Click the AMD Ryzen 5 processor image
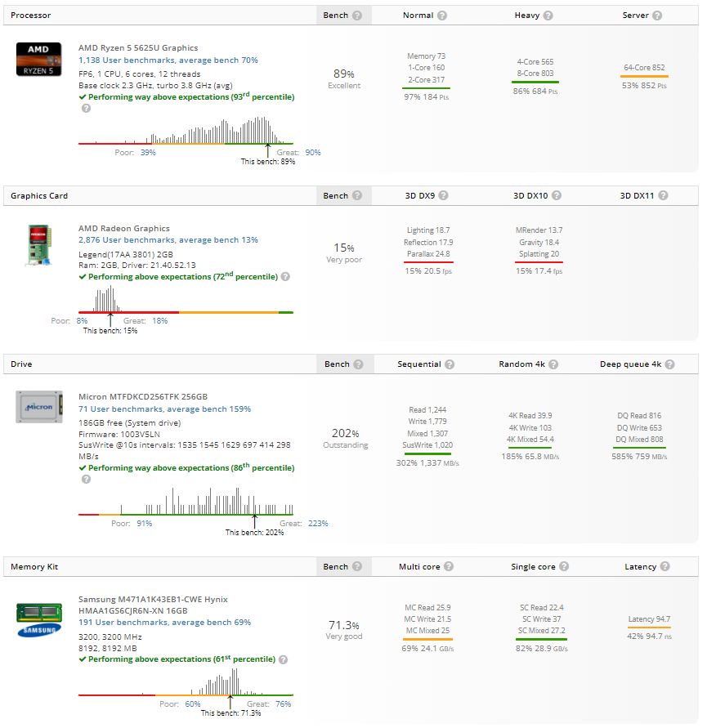The height and width of the screenshot is (728, 707). coord(38,60)
